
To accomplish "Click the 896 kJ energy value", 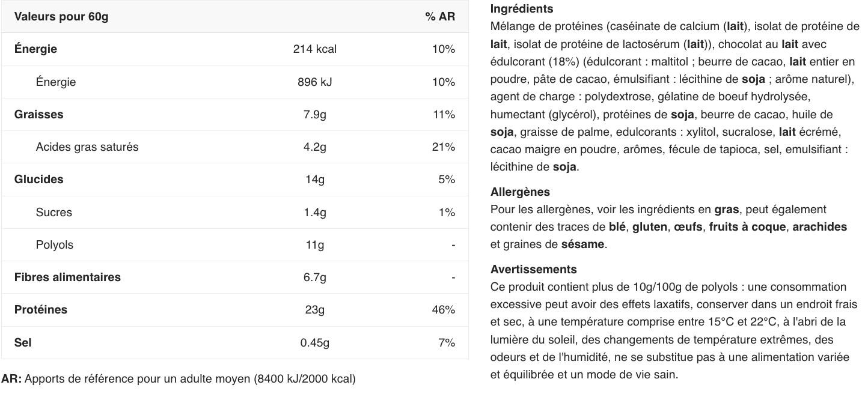I will coord(314,82).
